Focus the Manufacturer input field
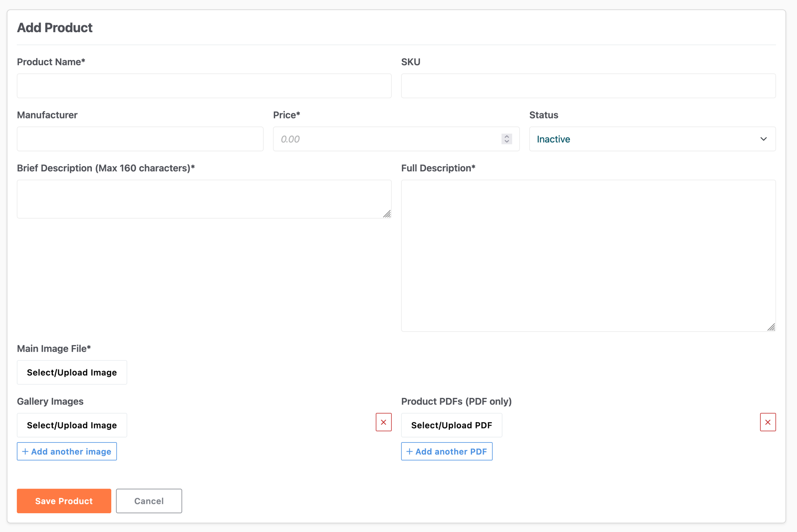Screen dimensions: 797x532 click(140, 139)
